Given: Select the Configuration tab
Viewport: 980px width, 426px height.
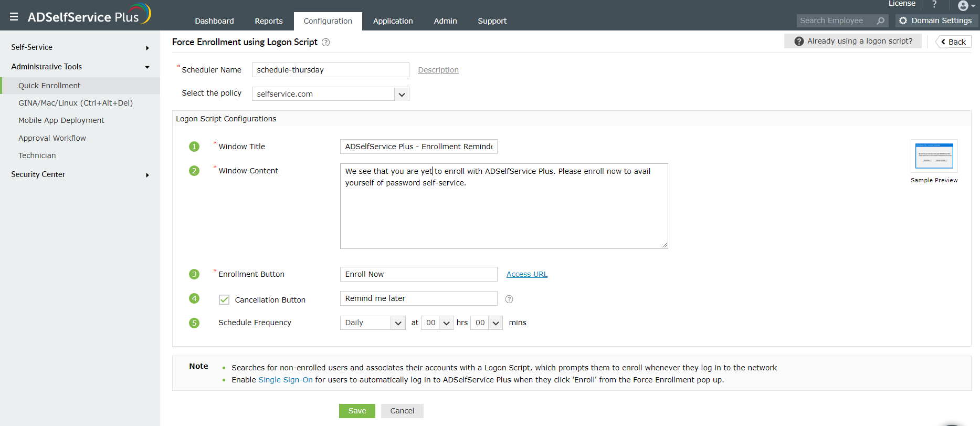Looking at the screenshot, I should (x=328, y=21).
